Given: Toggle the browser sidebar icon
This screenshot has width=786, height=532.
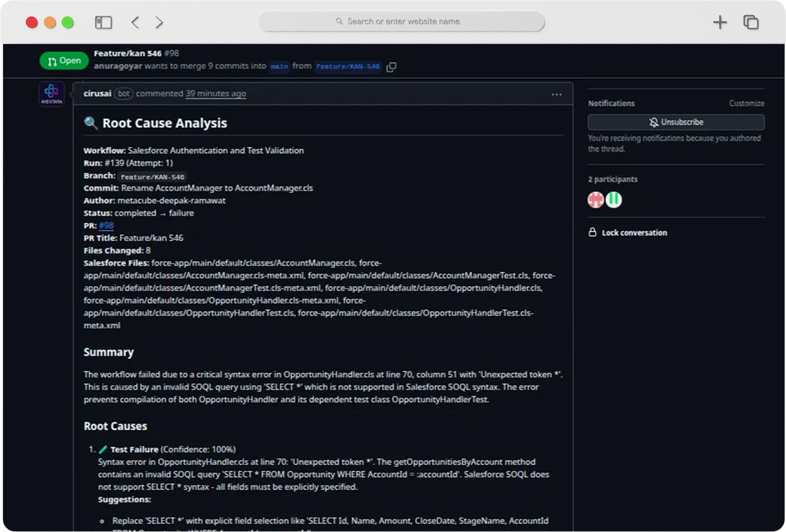Looking at the screenshot, I should (x=104, y=22).
